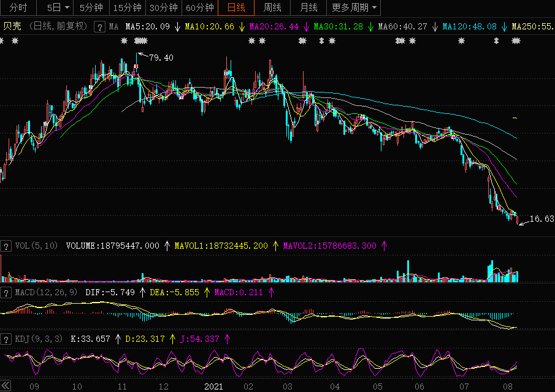Expand the 更多周期 dropdown
This screenshot has height=392, width=555.
pos(354,7)
